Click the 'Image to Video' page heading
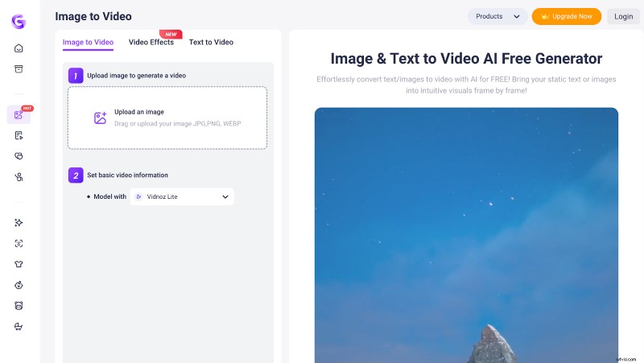This screenshot has width=644, height=363. coord(93,16)
